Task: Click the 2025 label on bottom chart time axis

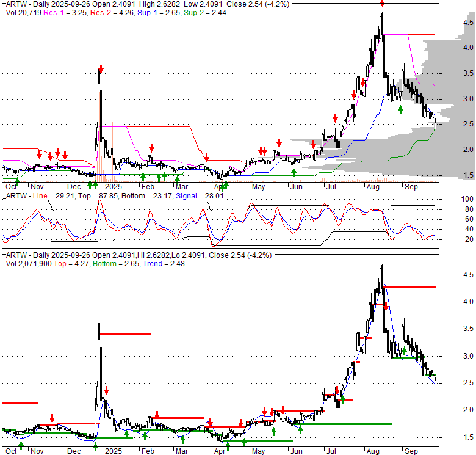Action: (113, 451)
